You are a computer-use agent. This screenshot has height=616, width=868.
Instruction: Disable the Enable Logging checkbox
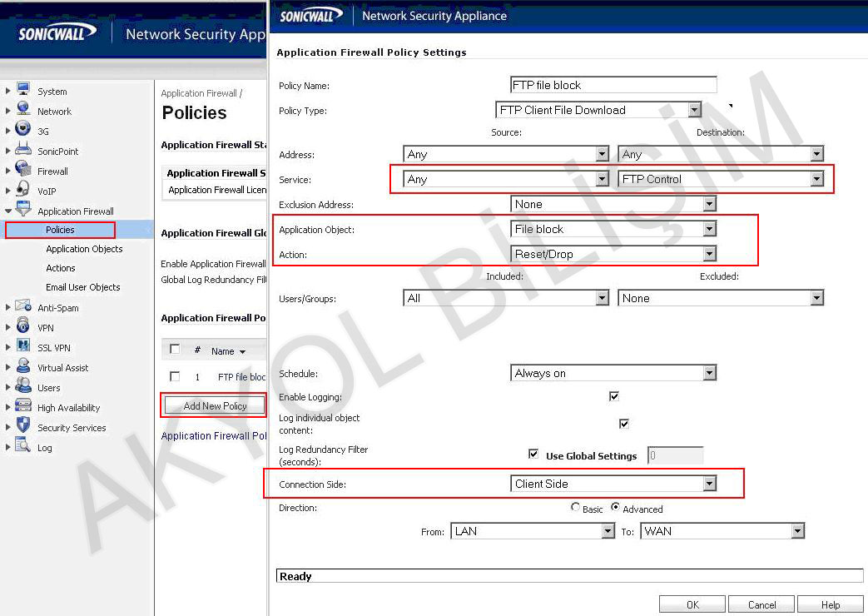[x=614, y=396]
